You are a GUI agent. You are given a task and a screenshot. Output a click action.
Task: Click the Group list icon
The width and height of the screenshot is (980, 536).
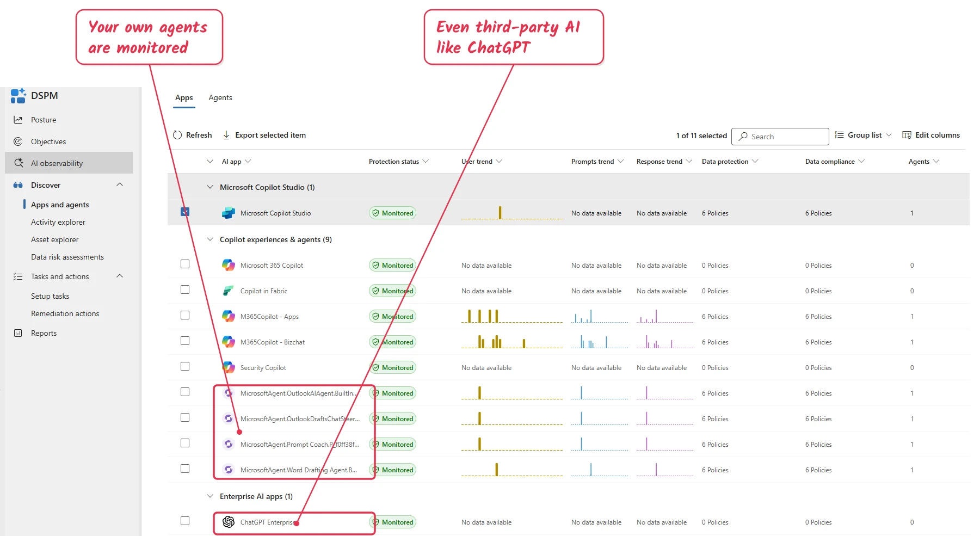tap(840, 135)
